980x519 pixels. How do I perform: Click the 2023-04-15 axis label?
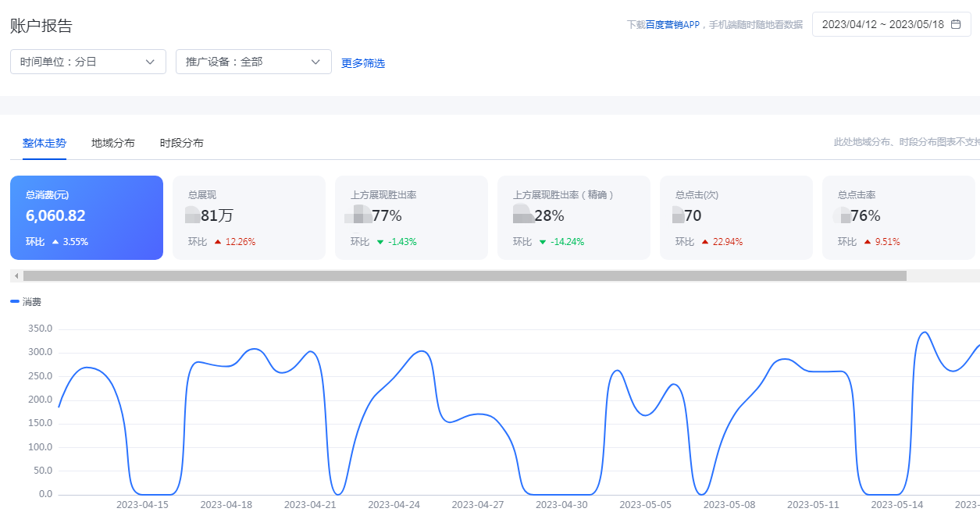142,505
